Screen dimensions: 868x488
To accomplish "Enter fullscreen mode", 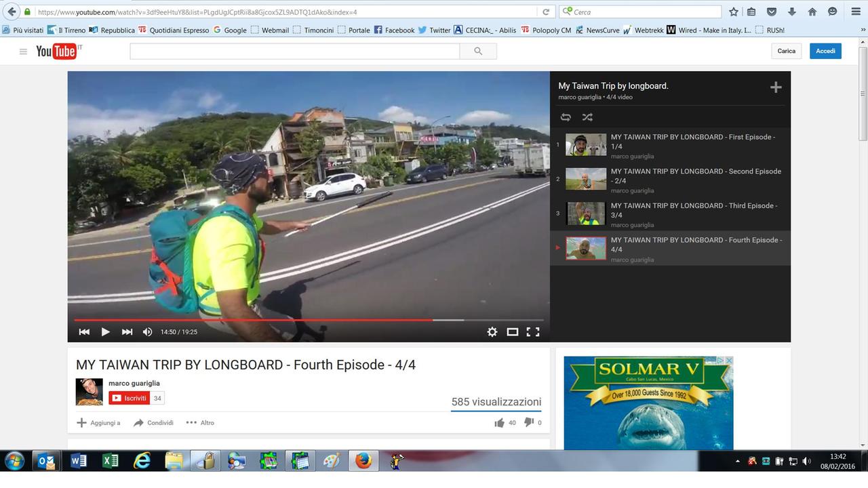I will (533, 331).
